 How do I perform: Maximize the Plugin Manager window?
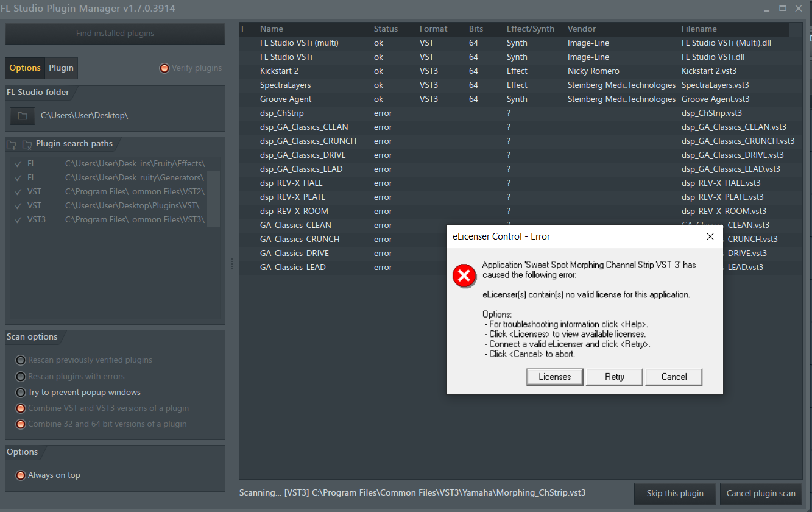(x=783, y=8)
